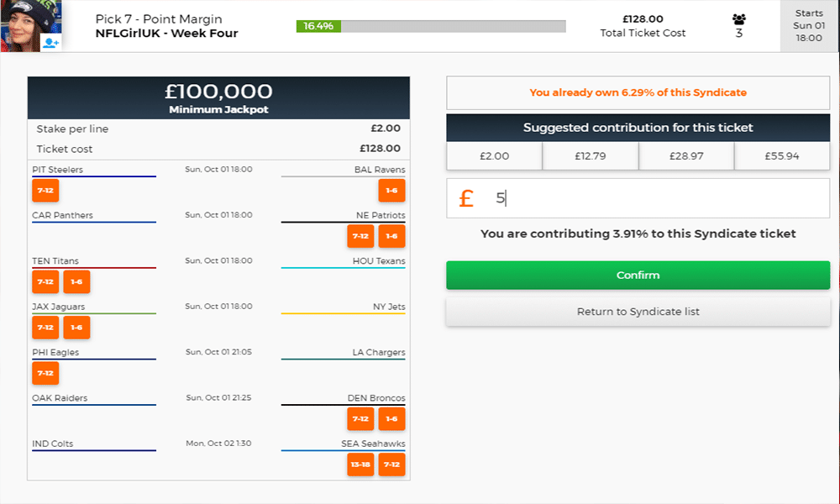Toggle the PIT Steelers 7-12 margin selection

[x=45, y=191]
